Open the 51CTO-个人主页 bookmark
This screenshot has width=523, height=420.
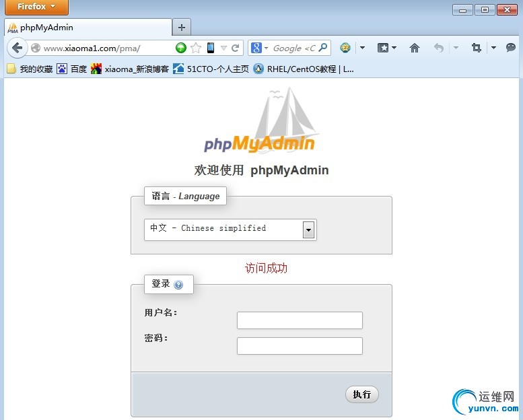tap(211, 69)
